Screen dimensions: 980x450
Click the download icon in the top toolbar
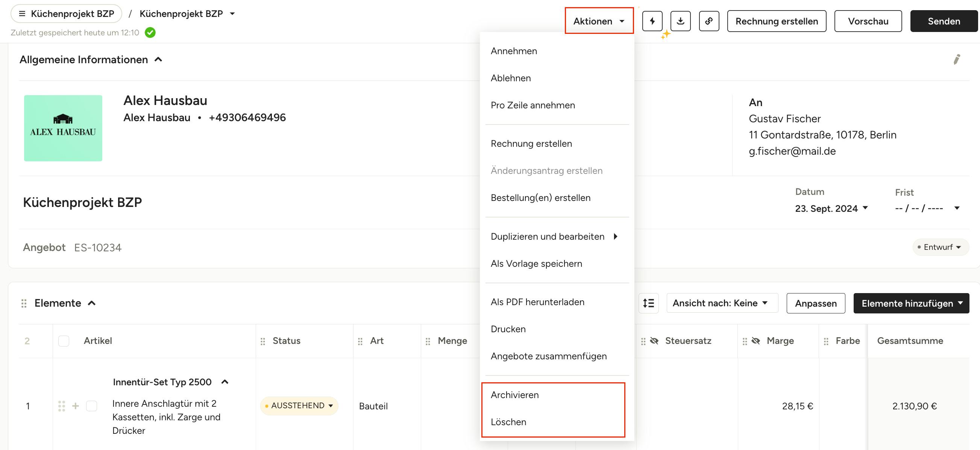tap(680, 21)
